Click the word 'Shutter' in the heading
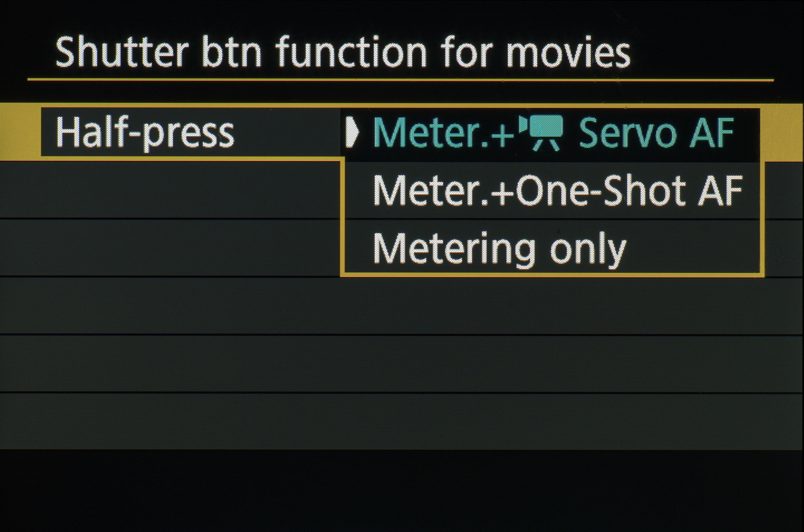Viewport: 804px width, 532px height. tap(121, 52)
